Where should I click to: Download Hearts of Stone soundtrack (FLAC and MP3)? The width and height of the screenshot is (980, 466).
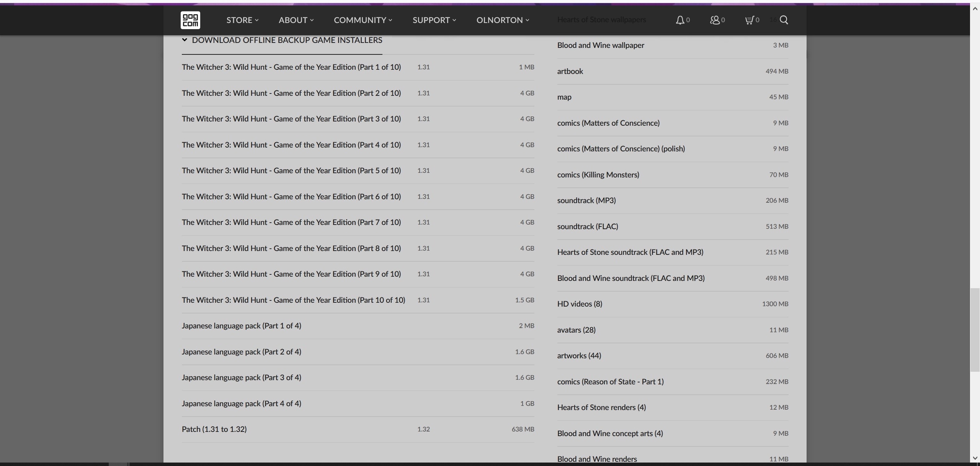673,252
